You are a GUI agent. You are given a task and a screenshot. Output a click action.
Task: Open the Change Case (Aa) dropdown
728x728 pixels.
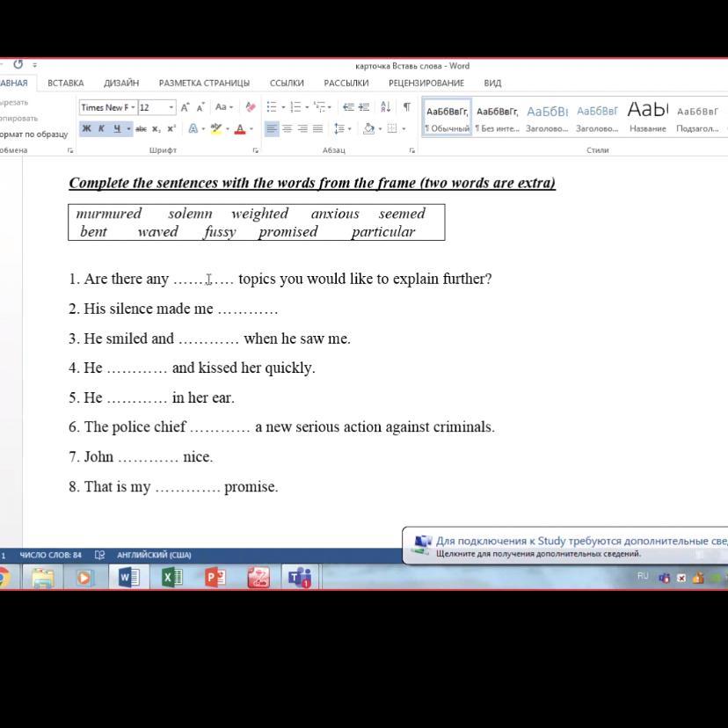(224, 107)
